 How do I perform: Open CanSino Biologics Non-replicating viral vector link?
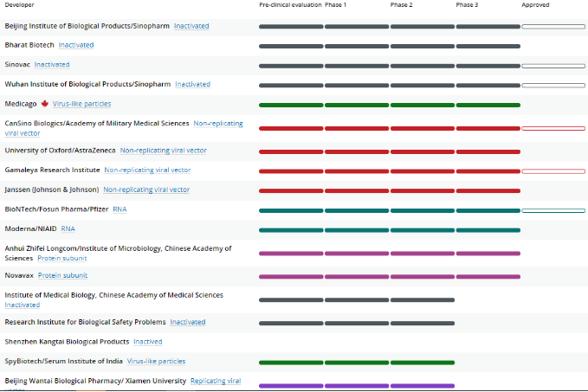point(218,123)
